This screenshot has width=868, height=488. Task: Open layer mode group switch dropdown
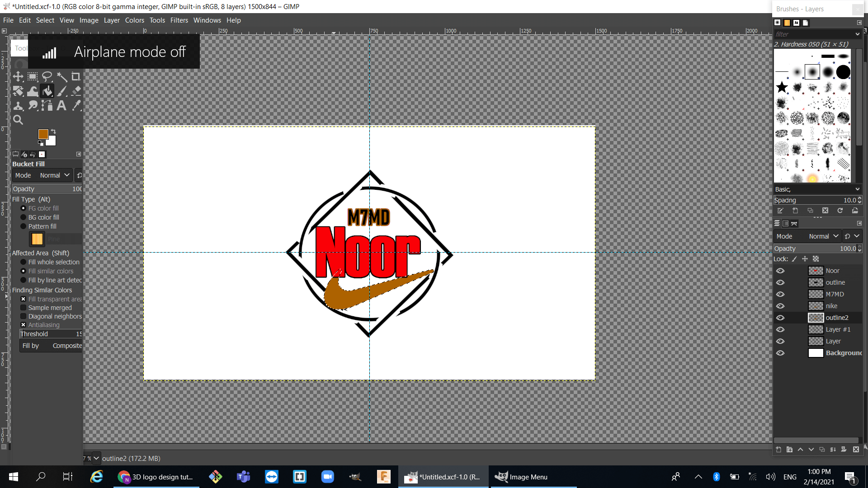[x=852, y=236]
